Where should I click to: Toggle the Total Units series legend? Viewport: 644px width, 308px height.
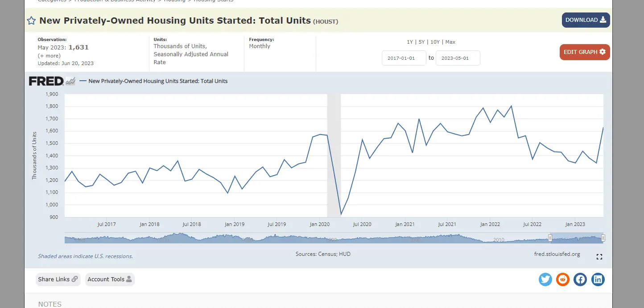click(x=153, y=81)
